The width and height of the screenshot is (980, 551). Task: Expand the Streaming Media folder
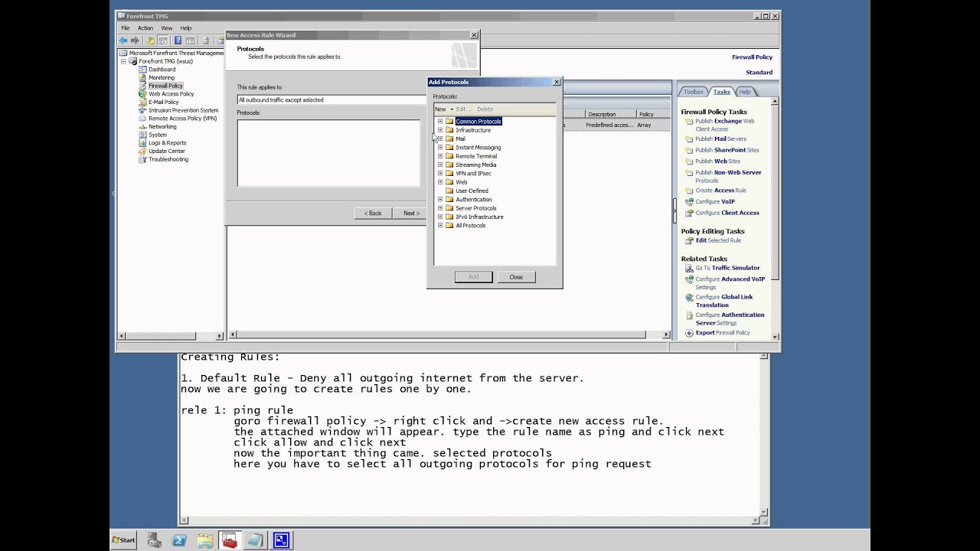click(440, 165)
